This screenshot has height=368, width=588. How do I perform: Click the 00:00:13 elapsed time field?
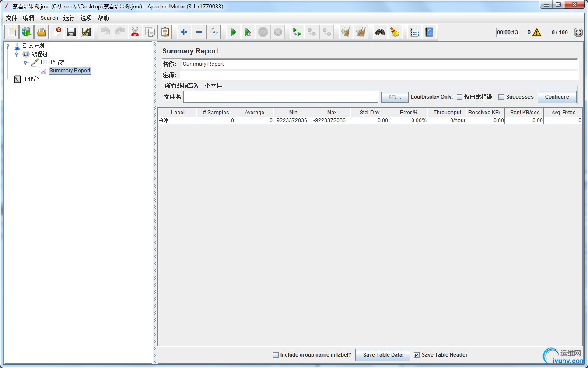coord(507,32)
